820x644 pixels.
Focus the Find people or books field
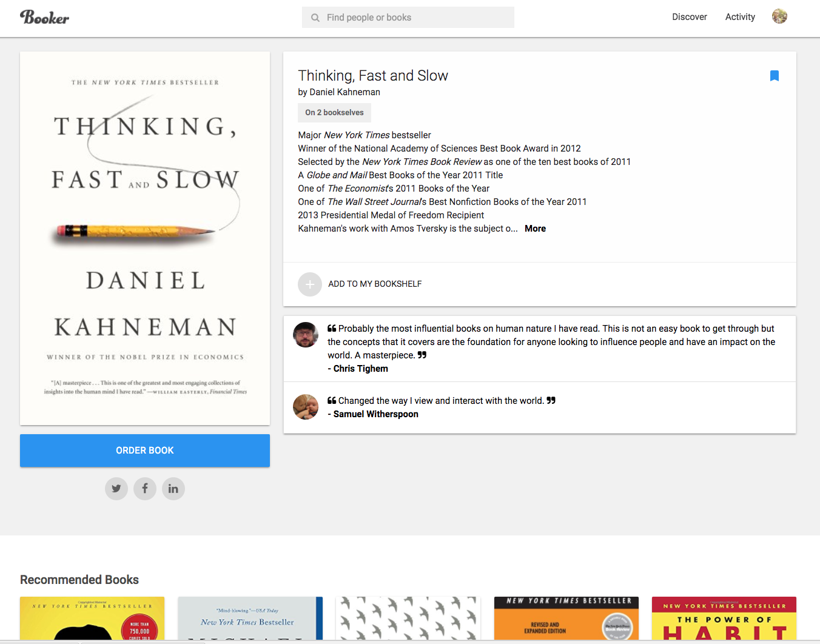(x=408, y=18)
